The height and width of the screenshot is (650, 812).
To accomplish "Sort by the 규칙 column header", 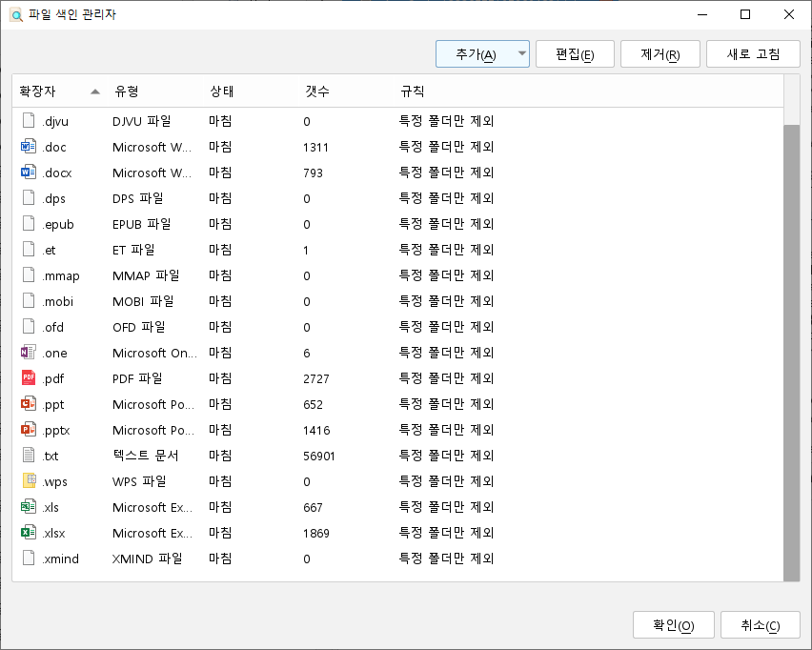I will click(x=588, y=91).
